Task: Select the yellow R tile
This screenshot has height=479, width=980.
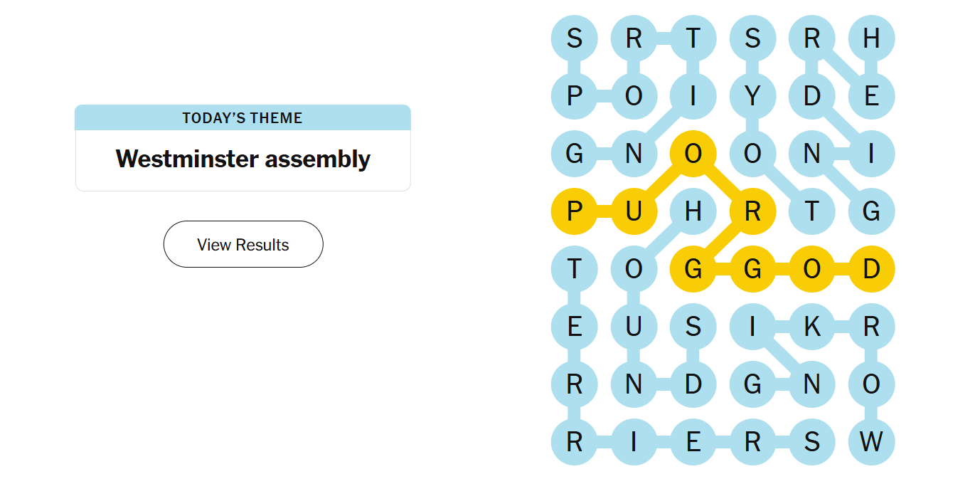Action: 752,211
